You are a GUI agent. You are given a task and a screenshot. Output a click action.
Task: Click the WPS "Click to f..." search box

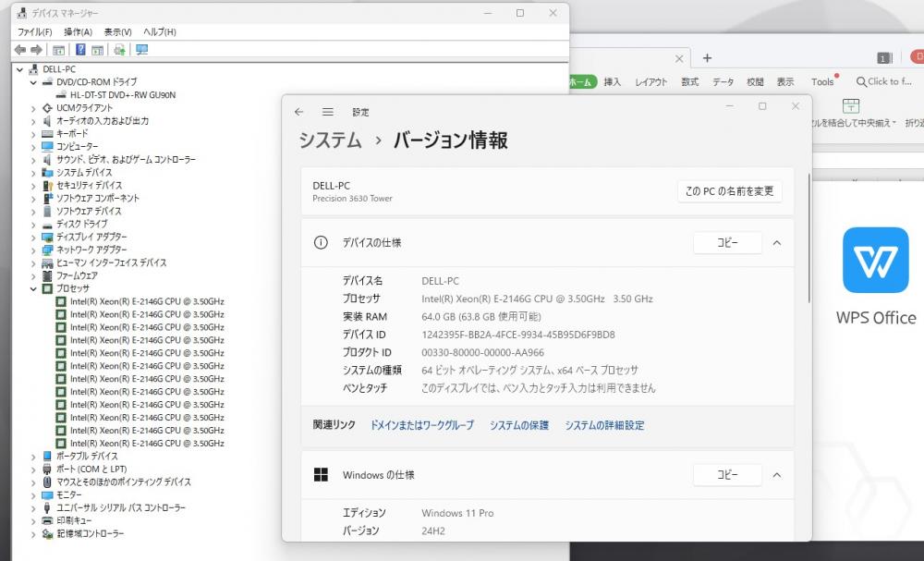tap(884, 82)
